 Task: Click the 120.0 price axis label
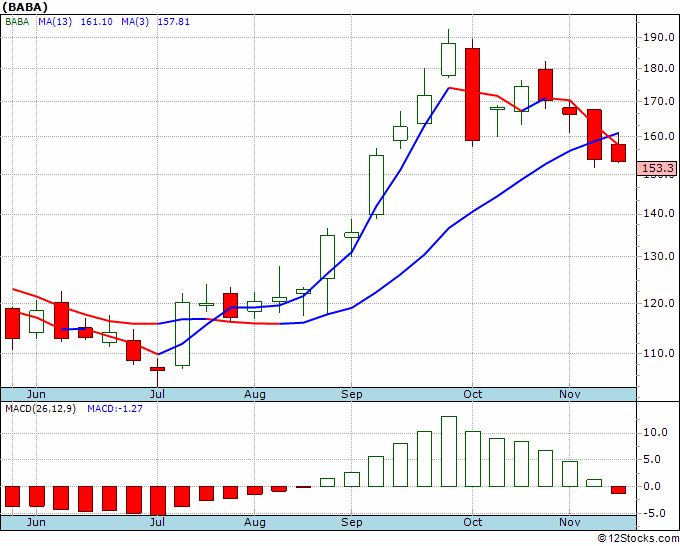[658, 303]
